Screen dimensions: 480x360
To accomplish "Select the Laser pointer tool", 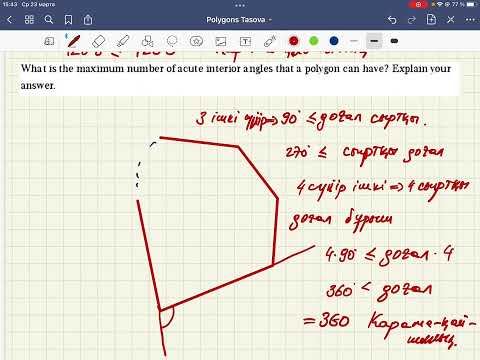I will click(x=270, y=41).
